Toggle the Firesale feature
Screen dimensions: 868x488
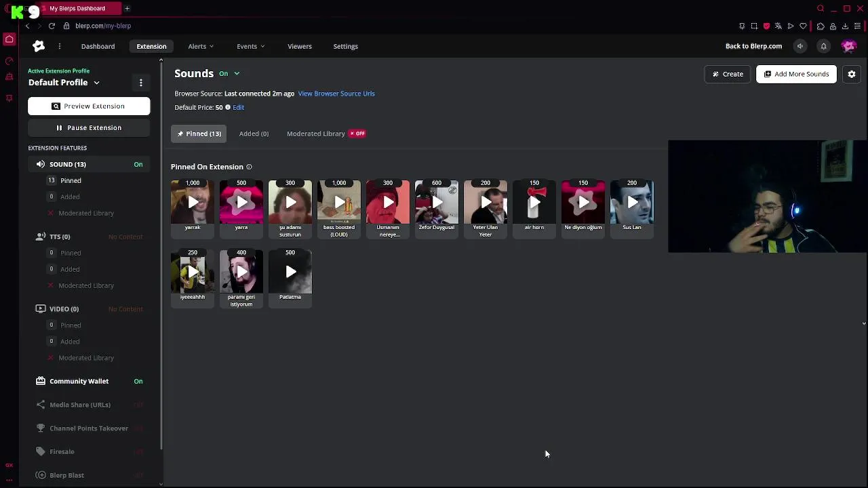pos(138,451)
